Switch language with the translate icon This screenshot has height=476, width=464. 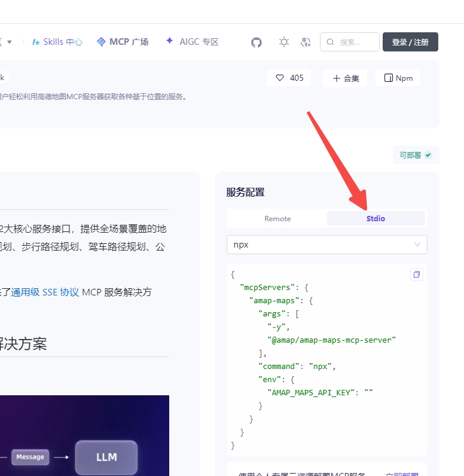[x=306, y=42]
